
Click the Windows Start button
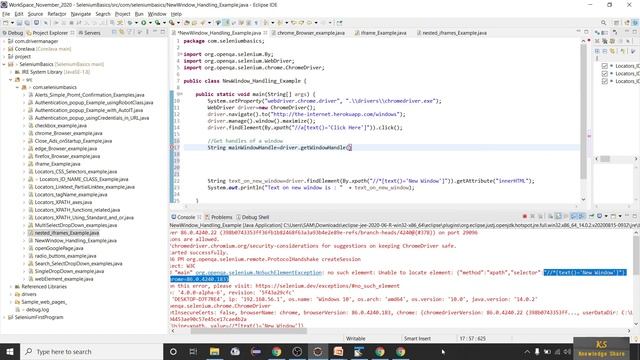click(10, 351)
